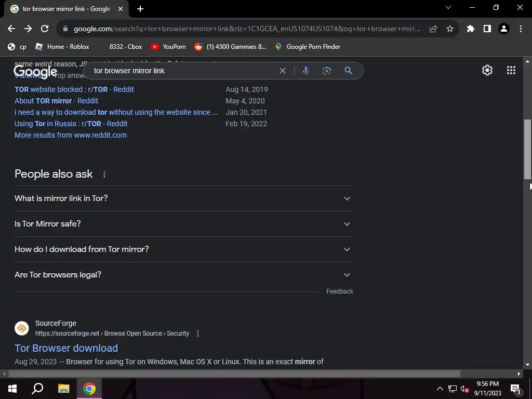Screen dimensions: 532x399
Task: Click the vertical page scrollbar thumb
Action: tap(527, 149)
